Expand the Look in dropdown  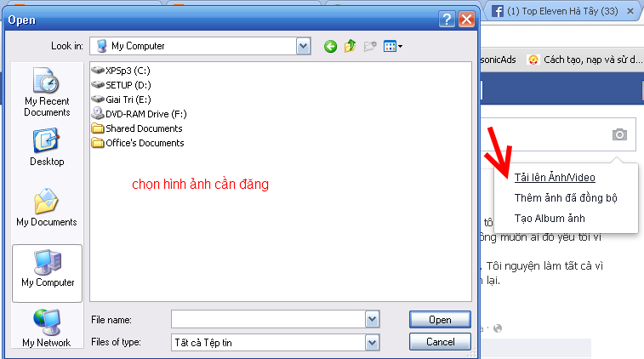[x=303, y=46]
